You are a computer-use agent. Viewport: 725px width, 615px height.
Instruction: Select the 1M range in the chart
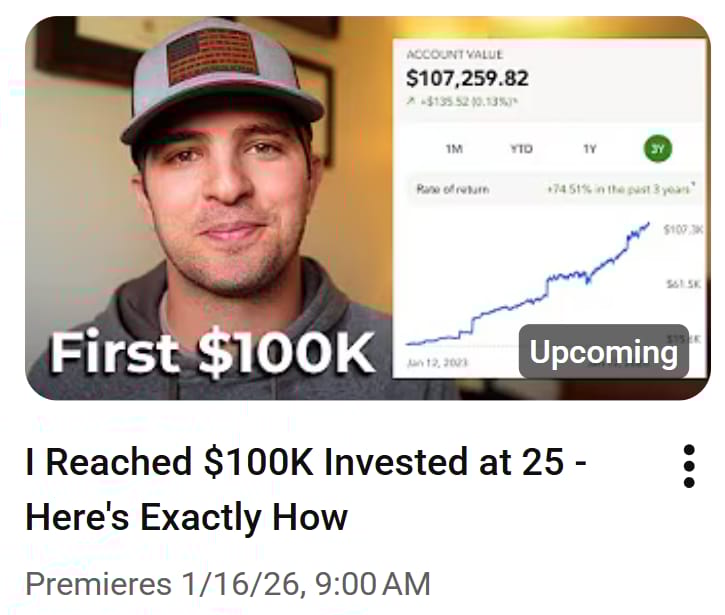click(454, 149)
